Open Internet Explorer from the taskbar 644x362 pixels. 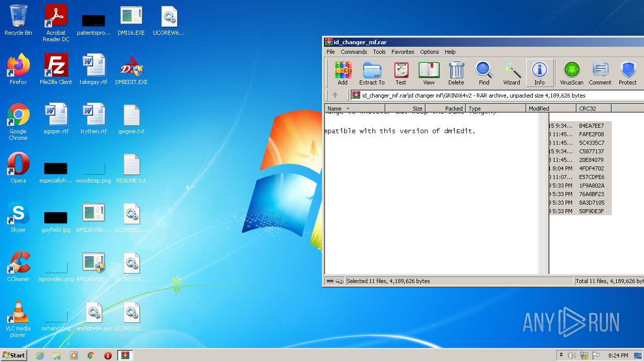[40, 355]
